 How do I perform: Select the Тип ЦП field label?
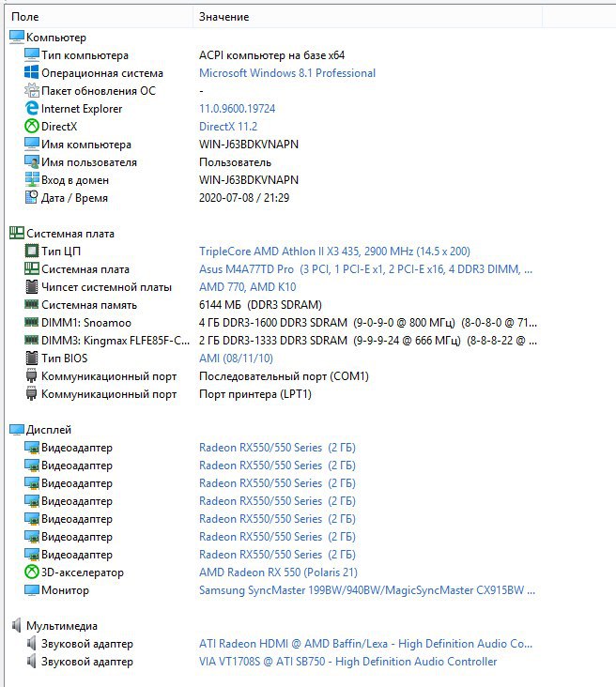click(61, 251)
